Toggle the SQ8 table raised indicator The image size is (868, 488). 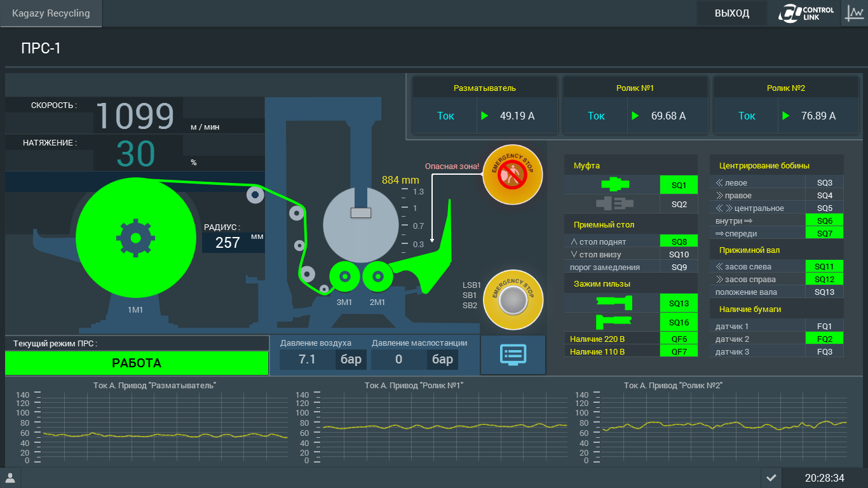[679, 241]
